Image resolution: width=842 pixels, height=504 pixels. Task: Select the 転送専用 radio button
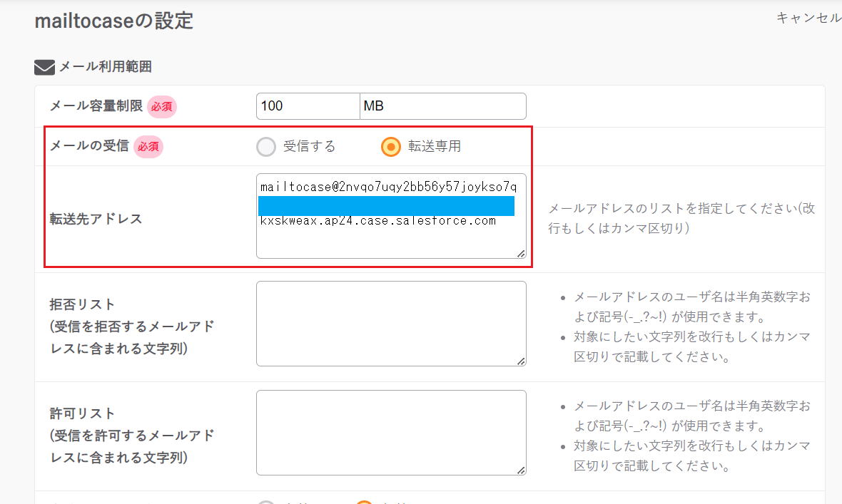pos(391,146)
